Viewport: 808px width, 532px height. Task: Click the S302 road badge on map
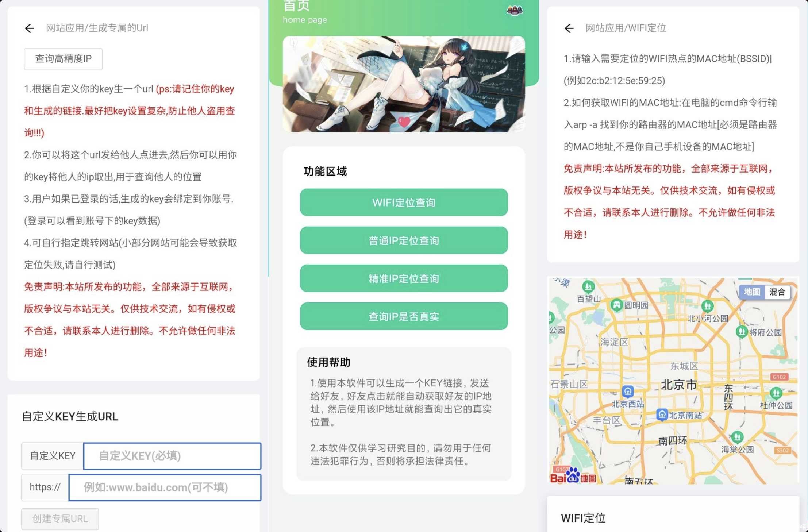[x=782, y=450]
